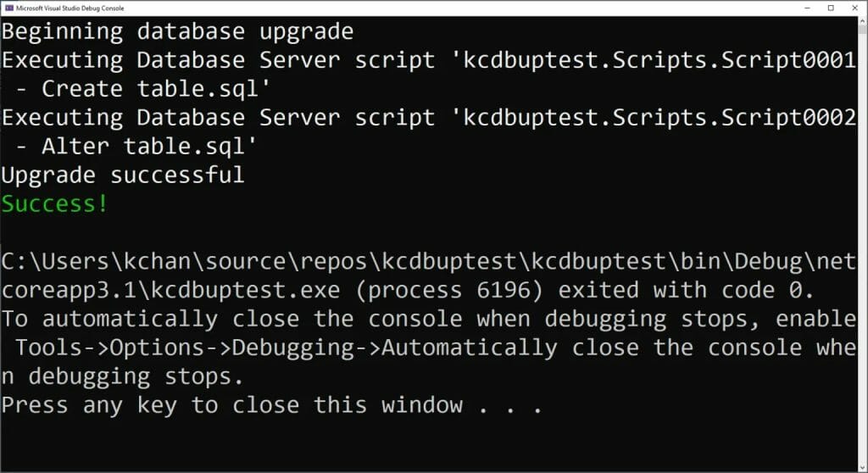Open the Debug Console window system menu icon
Screen dimensions: 868x473
8,8
